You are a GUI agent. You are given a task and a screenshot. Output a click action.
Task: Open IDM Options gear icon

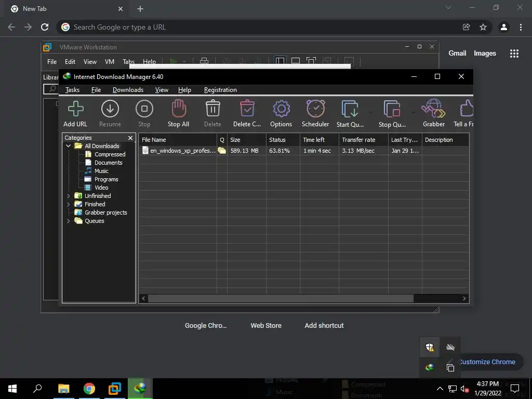(x=281, y=109)
